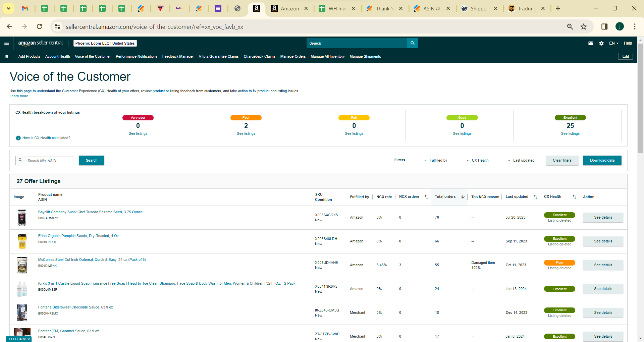Sort by Total orders down arrow

click(x=463, y=197)
